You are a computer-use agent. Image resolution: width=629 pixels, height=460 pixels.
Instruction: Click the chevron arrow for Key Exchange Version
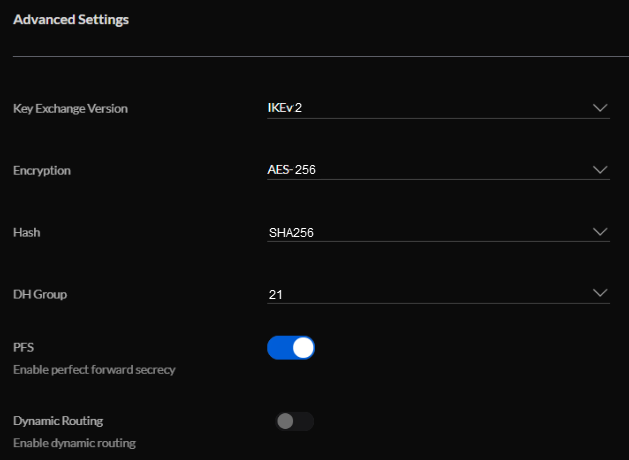600,107
